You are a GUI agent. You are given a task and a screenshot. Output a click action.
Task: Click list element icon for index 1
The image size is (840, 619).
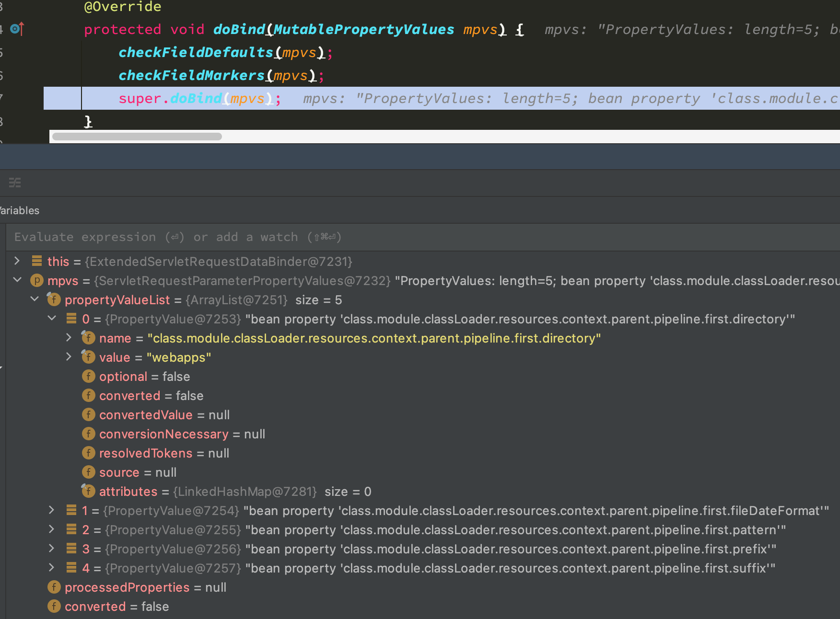point(71,510)
